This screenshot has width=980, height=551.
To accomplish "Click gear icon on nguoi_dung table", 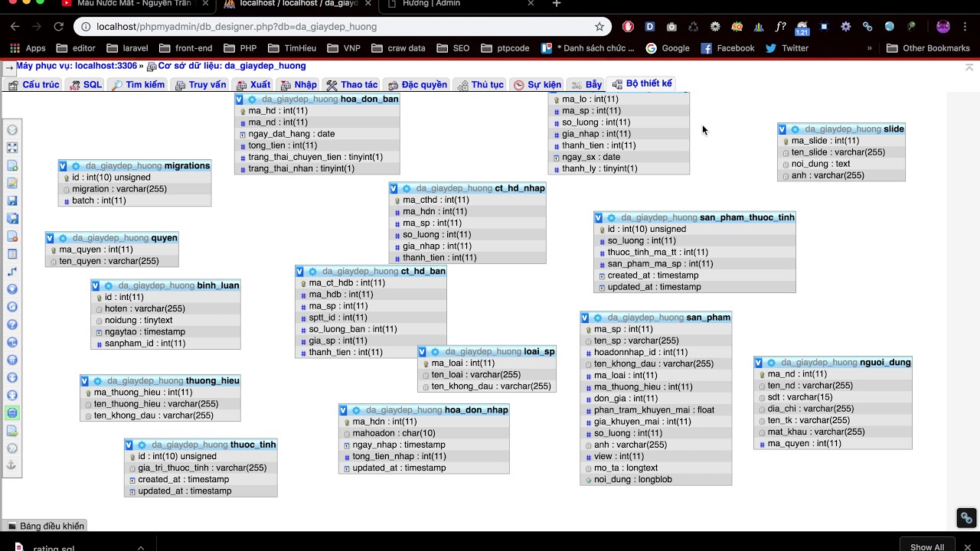I will coord(772,363).
